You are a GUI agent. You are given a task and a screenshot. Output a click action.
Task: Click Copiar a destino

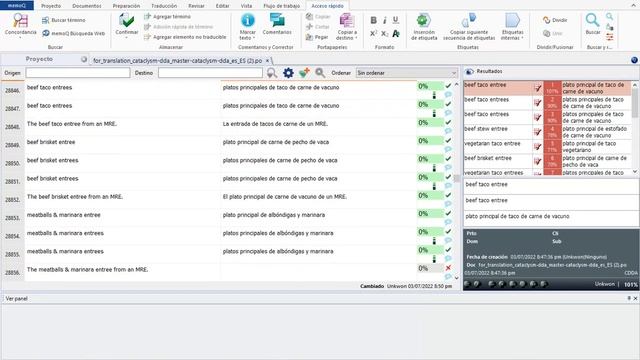point(347,26)
